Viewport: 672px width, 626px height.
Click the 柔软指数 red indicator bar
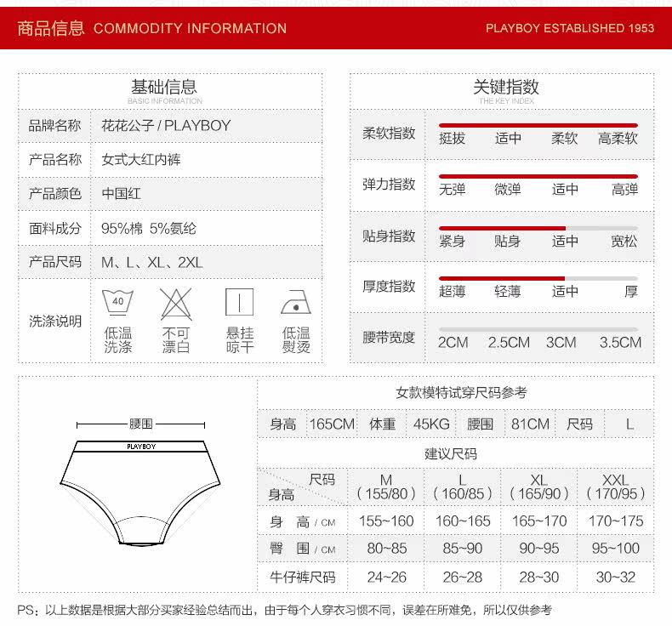pyautogui.click(x=538, y=125)
